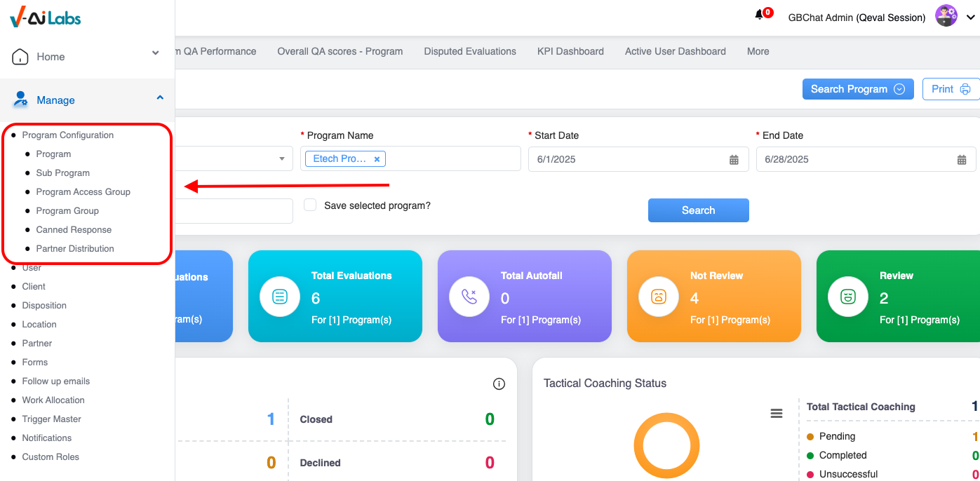Click the blue Search button
Viewport: 980px width, 481px height.
pyautogui.click(x=699, y=210)
